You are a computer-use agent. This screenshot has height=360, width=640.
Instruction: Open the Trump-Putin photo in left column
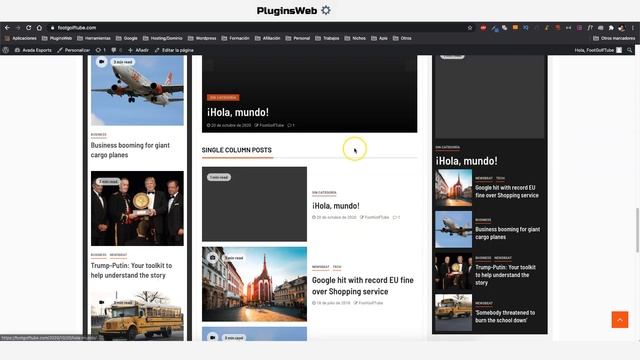(137, 208)
